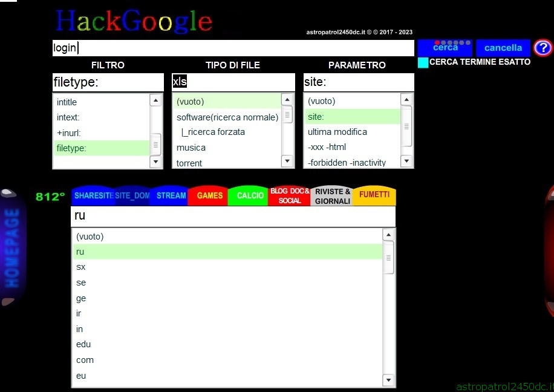Select intext: in the FILTRO list
Image resolution: width=554 pixels, height=392 pixels.
(x=102, y=117)
